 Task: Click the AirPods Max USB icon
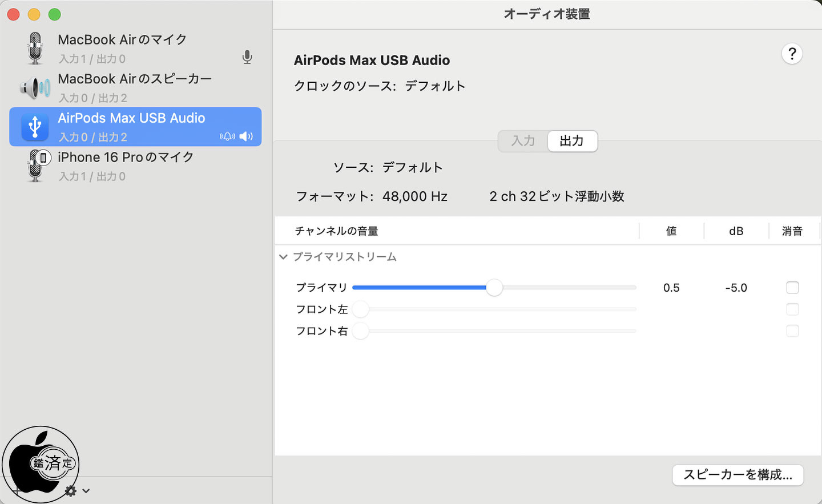tap(35, 127)
